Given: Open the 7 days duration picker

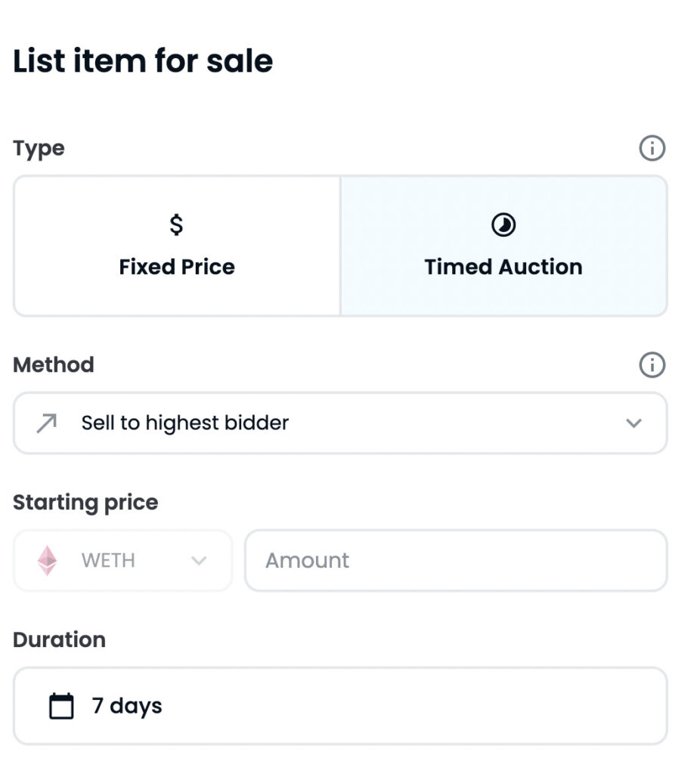Looking at the screenshot, I should tap(339, 706).
